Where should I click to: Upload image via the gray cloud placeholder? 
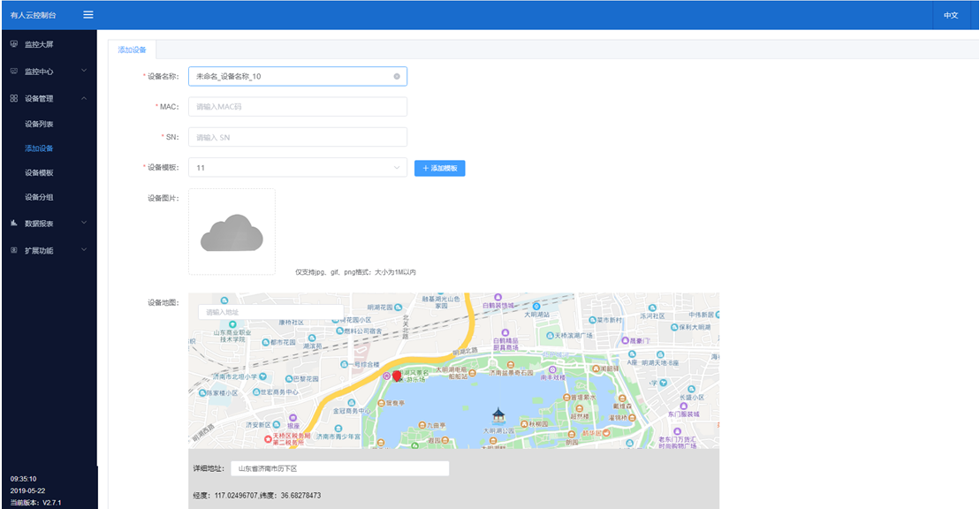pyautogui.click(x=232, y=232)
